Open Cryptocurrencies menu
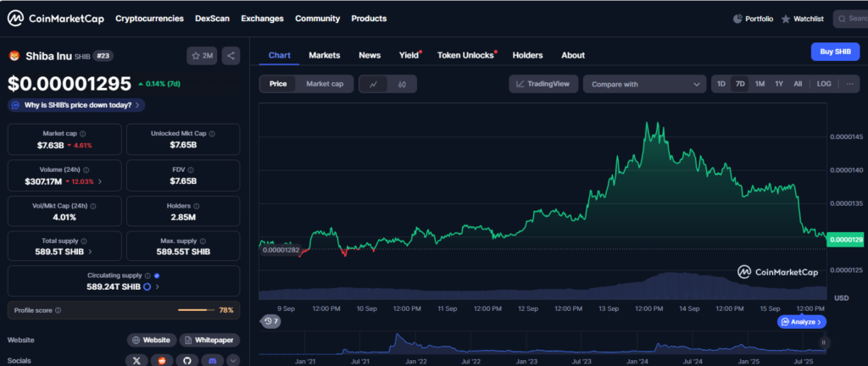 (x=149, y=19)
